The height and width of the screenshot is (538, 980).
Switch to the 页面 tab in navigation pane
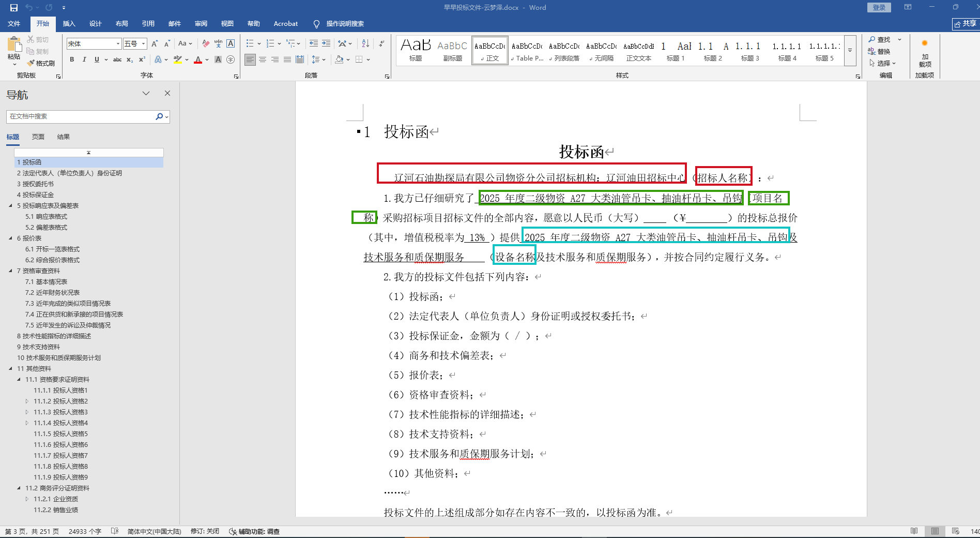pyautogui.click(x=38, y=137)
